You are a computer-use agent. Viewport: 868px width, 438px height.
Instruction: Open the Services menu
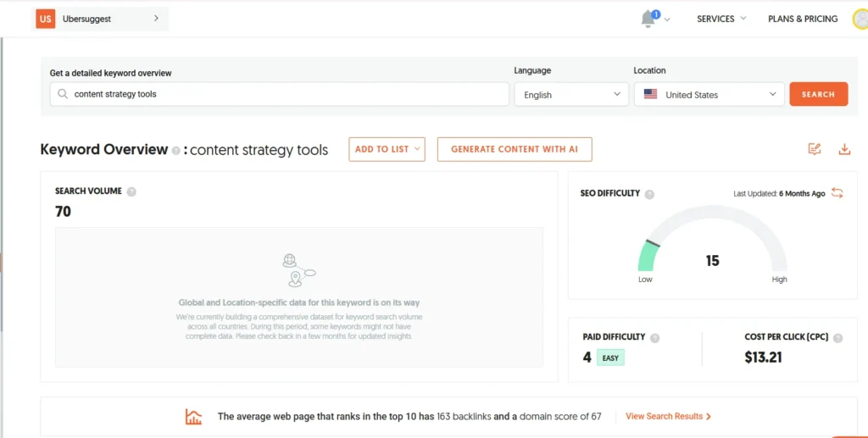pyautogui.click(x=721, y=19)
